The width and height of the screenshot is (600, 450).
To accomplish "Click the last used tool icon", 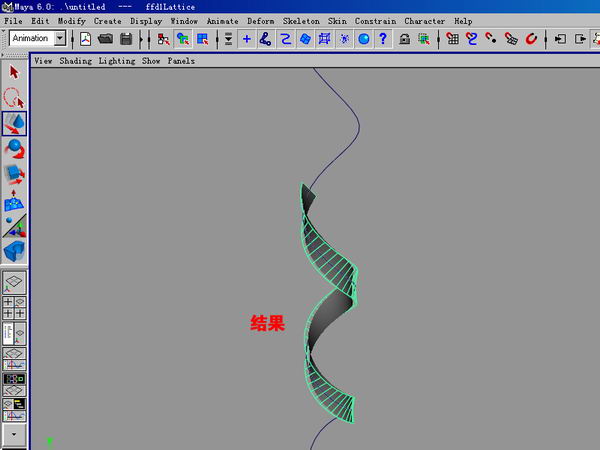I will click(14, 251).
